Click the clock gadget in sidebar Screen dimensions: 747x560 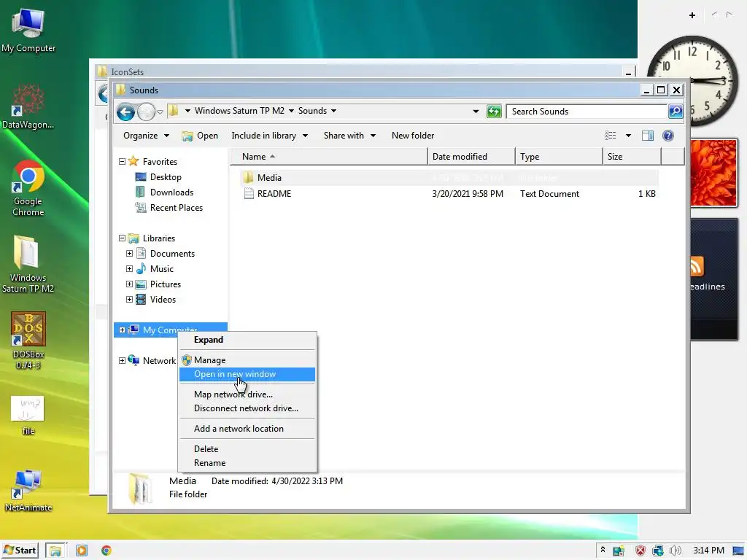tap(693, 81)
